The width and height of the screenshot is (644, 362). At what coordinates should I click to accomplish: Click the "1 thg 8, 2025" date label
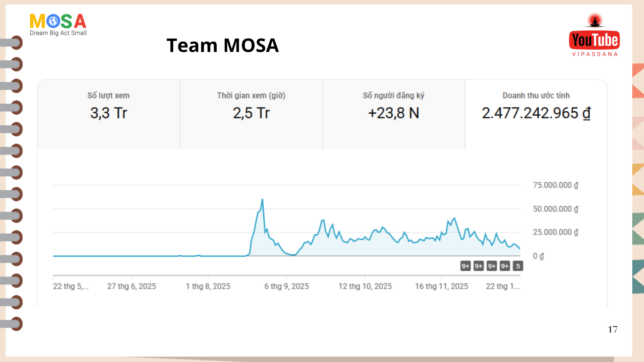point(208,286)
